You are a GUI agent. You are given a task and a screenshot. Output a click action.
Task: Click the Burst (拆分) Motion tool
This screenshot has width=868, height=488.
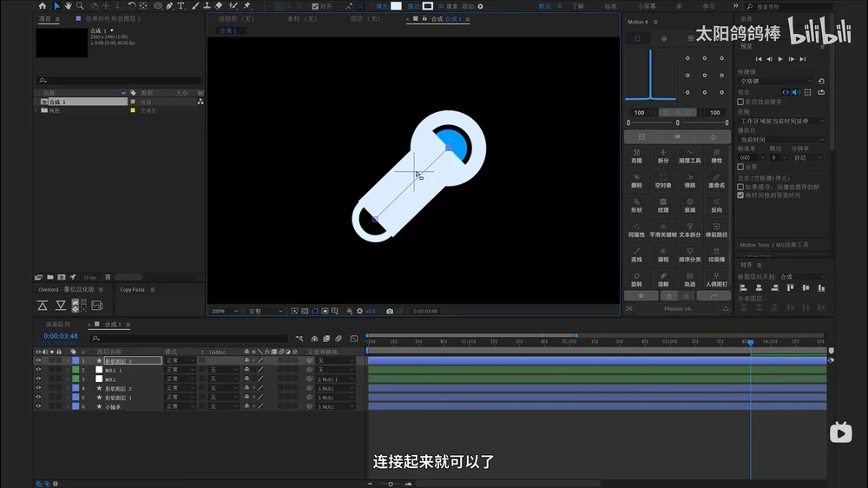(x=663, y=156)
